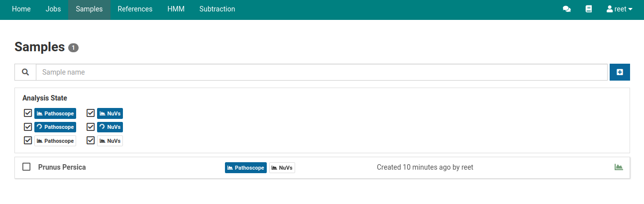Screen dimensions: 644x204
Task: Toggle the not-analyzed Pathoscope filter checkbox
Action: pyautogui.click(x=28, y=140)
